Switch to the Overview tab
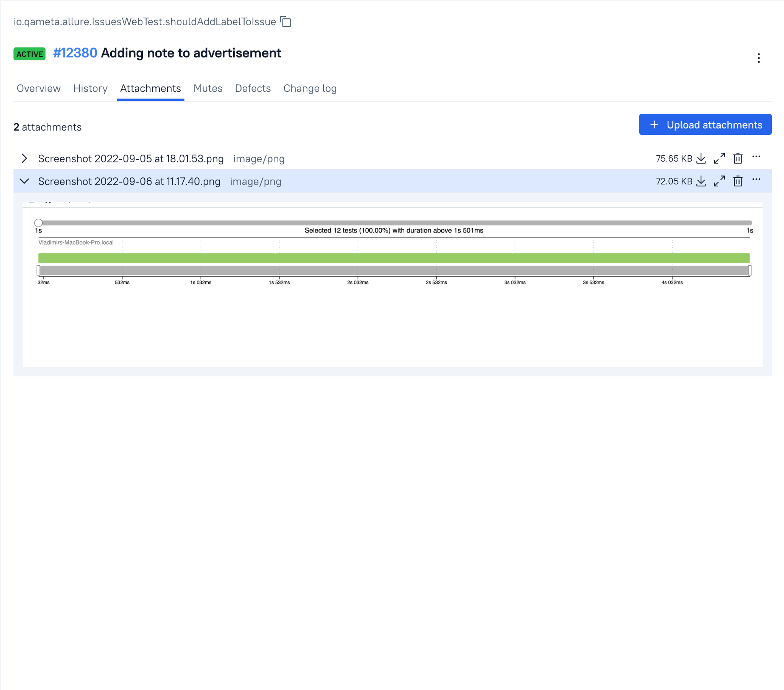Viewport: 784px width, 690px height. point(39,88)
